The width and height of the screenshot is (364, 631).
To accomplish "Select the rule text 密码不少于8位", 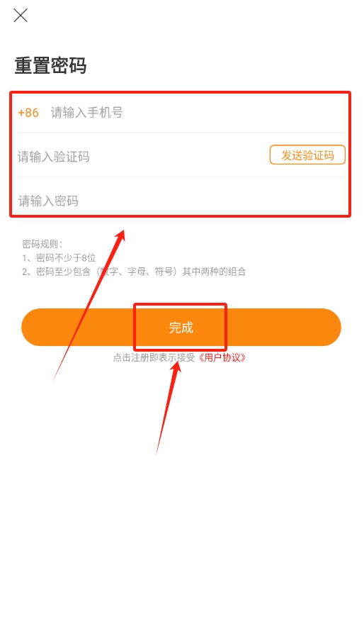I will point(66,257).
